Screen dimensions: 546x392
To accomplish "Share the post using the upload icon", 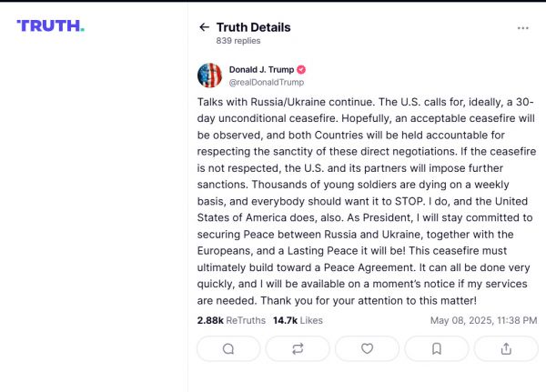I will (505, 348).
